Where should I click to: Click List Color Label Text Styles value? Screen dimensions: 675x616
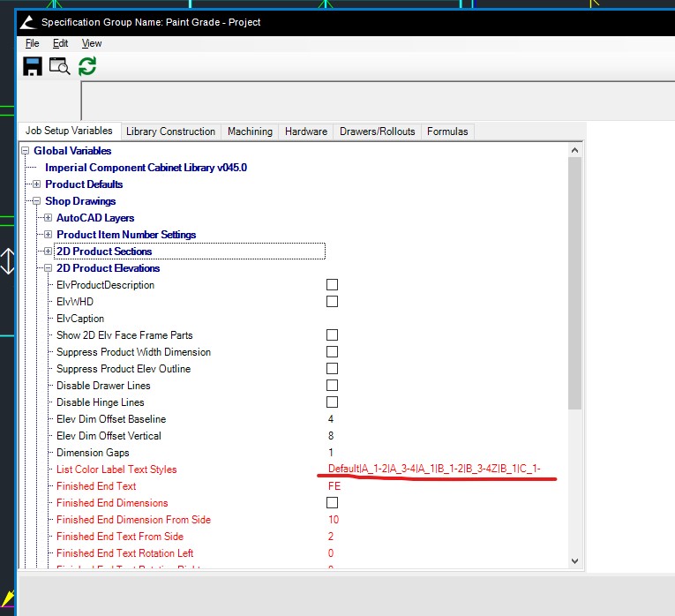point(434,469)
